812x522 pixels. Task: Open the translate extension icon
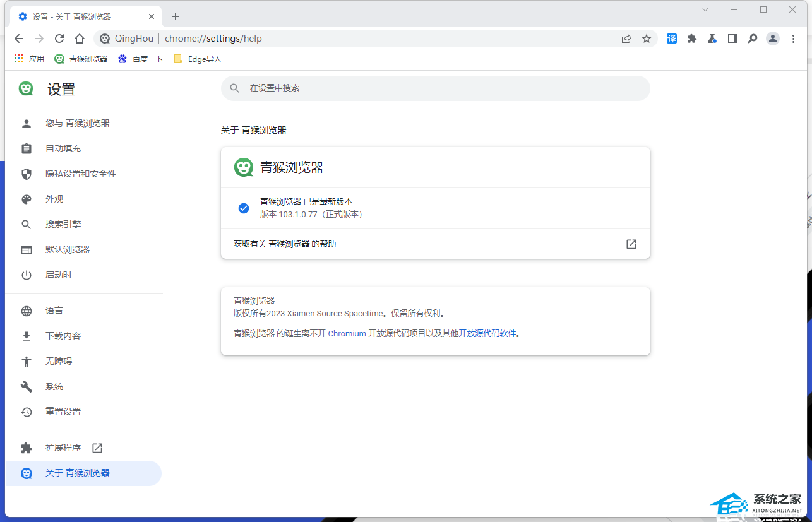point(672,39)
